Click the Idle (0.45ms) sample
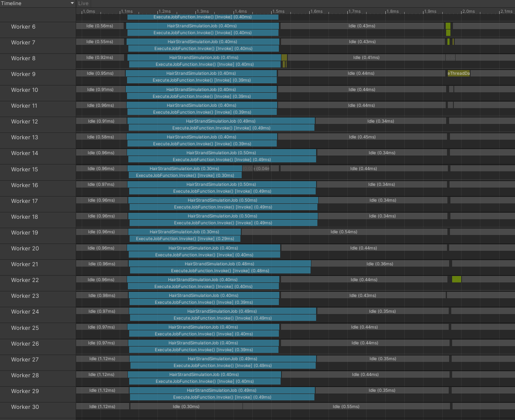The image size is (515, 420). click(x=362, y=137)
